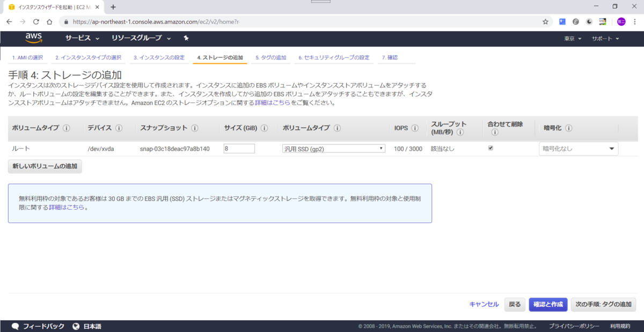Select the size input showing 8 GiB
The height and width of the screenshot is (332, 644).
click(x=239, y=148)
